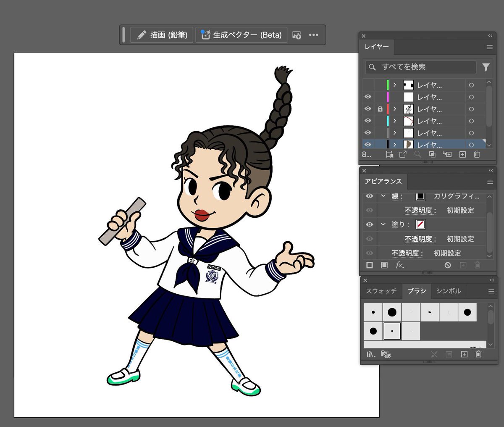The width and height of the screenshot is (504, 427).
Task: Click the Creative Cloud Libraries folder icon
Action: tap(386, 354)
